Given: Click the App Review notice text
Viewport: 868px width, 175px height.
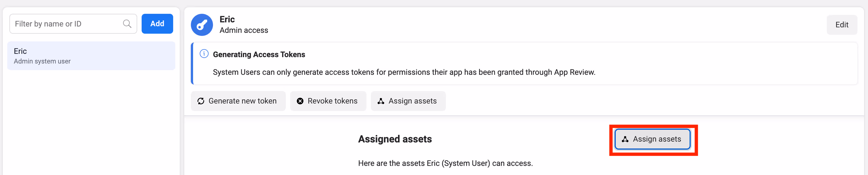Looking at the screenshot, I should click(x=404, y=72).
